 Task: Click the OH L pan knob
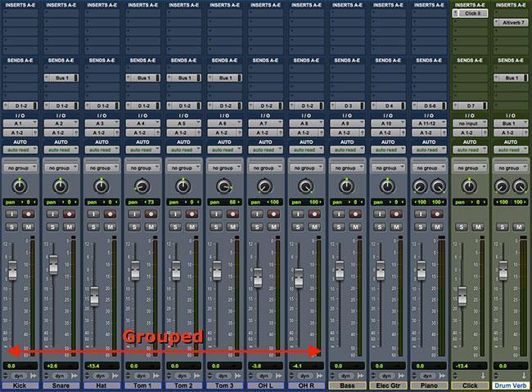coord(264,186)
